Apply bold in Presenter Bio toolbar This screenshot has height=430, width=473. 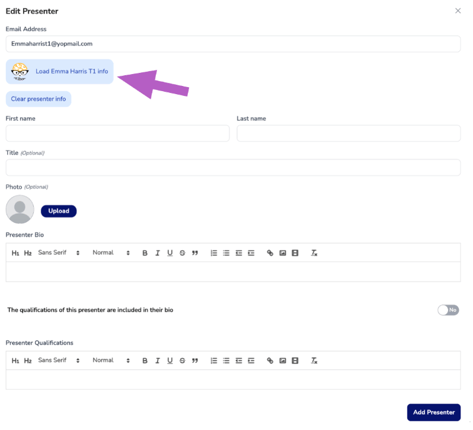pos(145,253)
